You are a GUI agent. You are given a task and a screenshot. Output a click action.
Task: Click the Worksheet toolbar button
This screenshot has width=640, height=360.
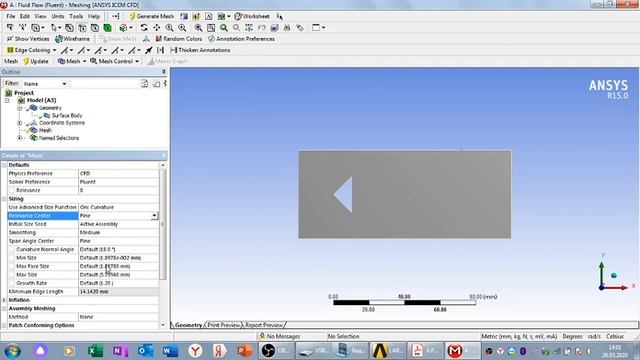click(x=252, y=16)
